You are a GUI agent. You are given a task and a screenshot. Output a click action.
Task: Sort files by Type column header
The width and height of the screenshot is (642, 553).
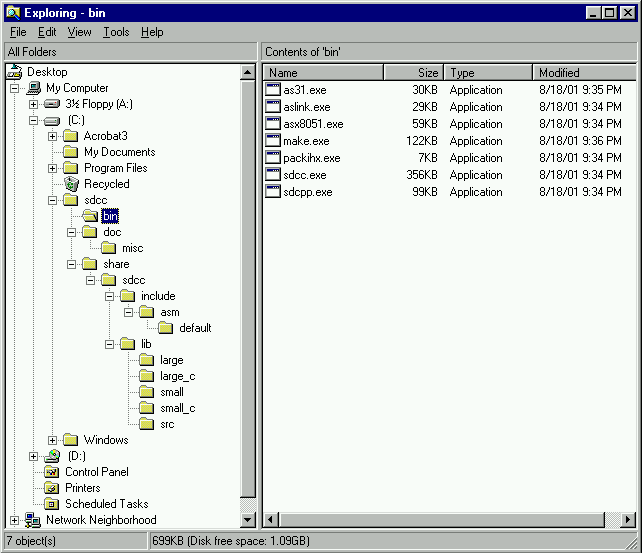click(488, 72)
